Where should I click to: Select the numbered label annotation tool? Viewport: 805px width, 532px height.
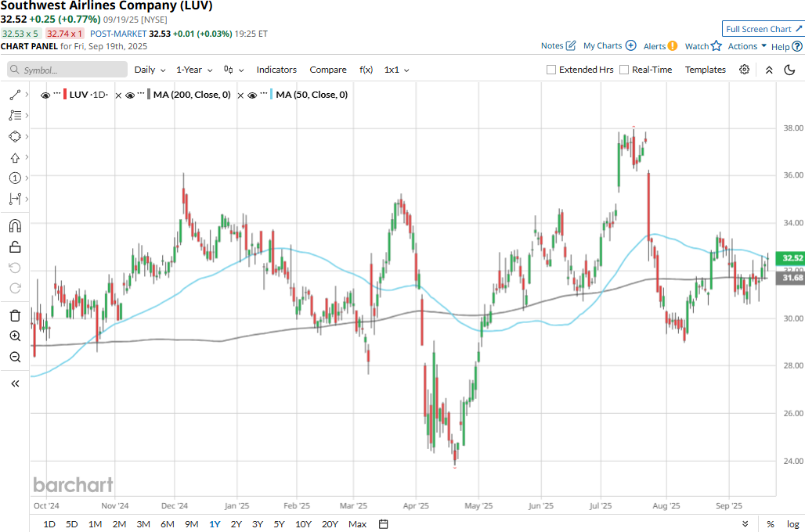pyautogui.click(x=15, y=178)
